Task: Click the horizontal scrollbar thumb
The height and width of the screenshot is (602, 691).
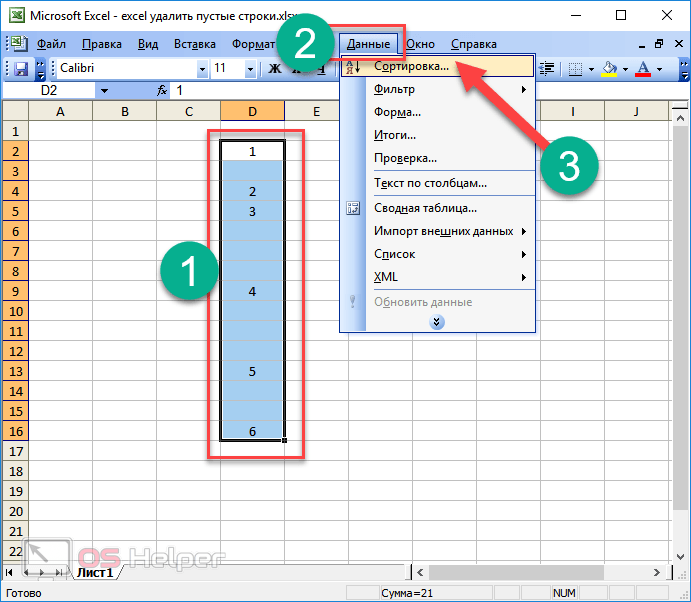Action: pyautogui.click(x=516, y=572)
